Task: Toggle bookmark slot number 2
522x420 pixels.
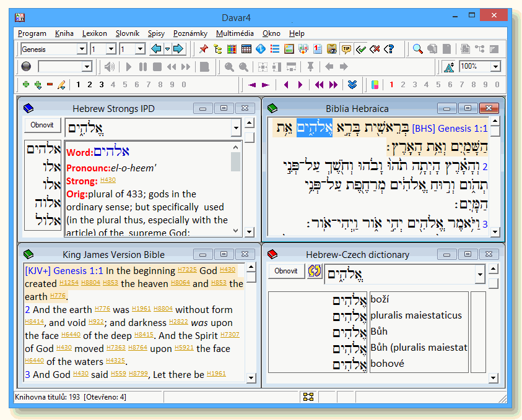Action: [89, 85]
